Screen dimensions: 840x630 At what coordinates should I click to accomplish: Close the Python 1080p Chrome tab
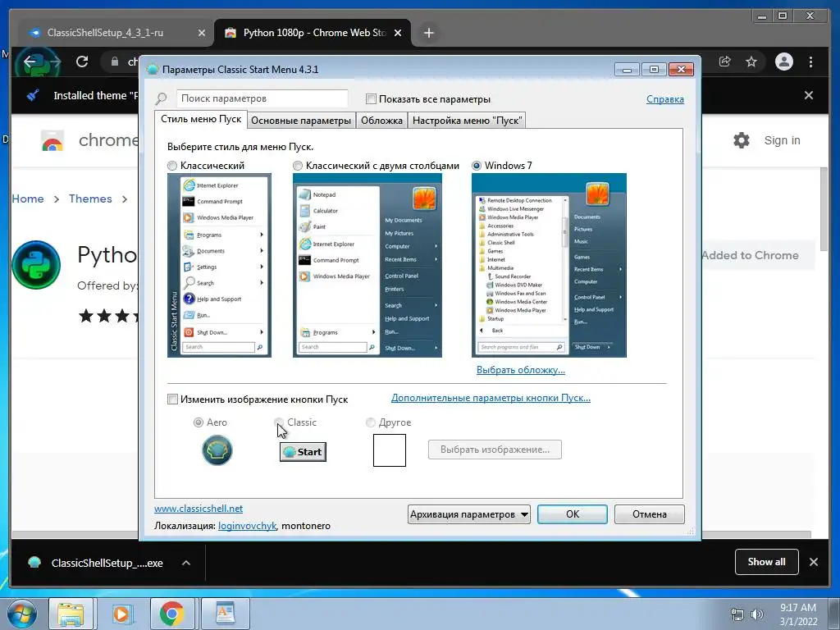pos(398,33)
